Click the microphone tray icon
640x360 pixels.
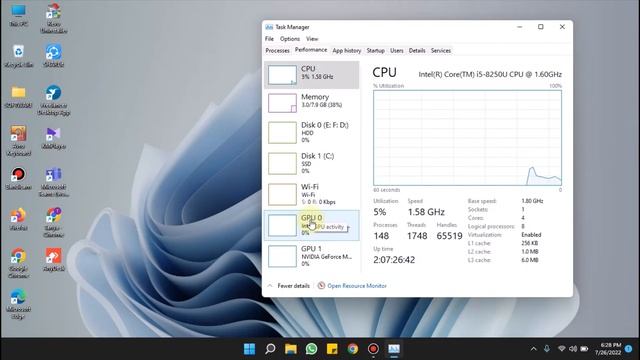click(x=547, y=349)
